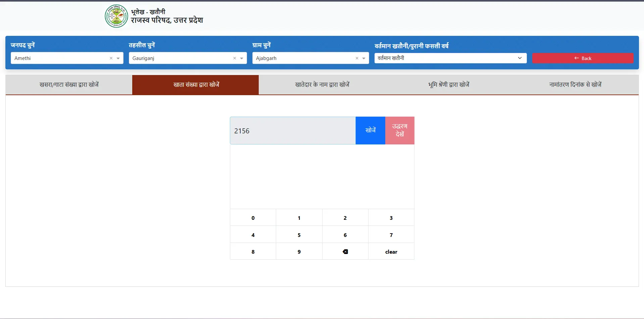Clear the Amethi district selection

(111, 58)
